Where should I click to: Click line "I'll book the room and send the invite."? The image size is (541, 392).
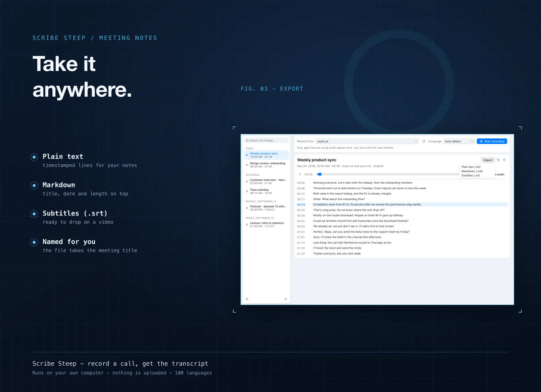point(337,248)
